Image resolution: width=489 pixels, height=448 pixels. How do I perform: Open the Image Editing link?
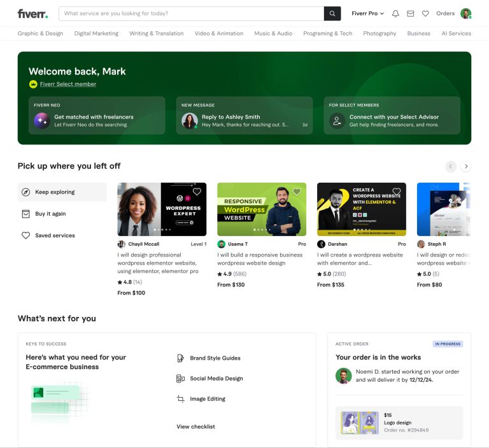[208, 399]
